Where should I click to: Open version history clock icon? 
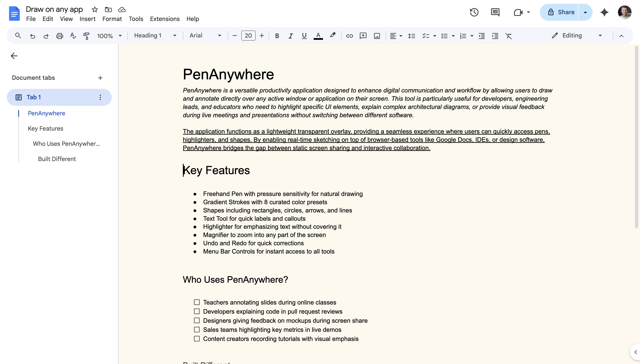tap(474, 12)
